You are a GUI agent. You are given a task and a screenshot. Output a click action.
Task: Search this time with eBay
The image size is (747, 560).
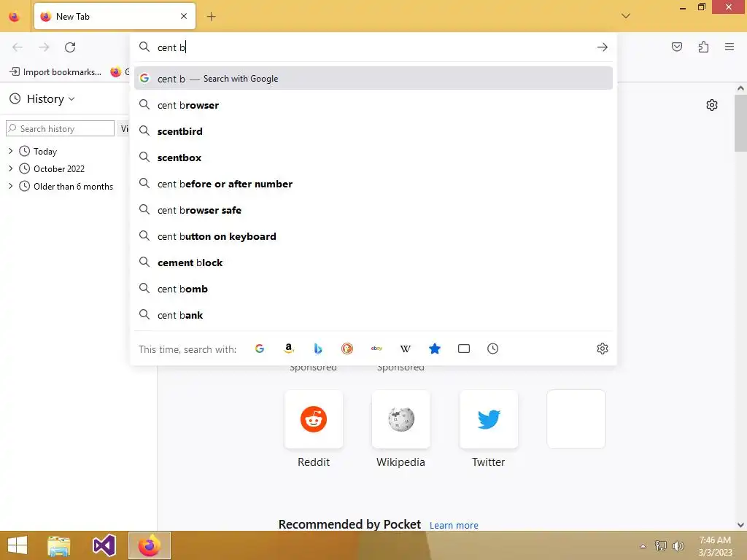[x=376, y=349]
